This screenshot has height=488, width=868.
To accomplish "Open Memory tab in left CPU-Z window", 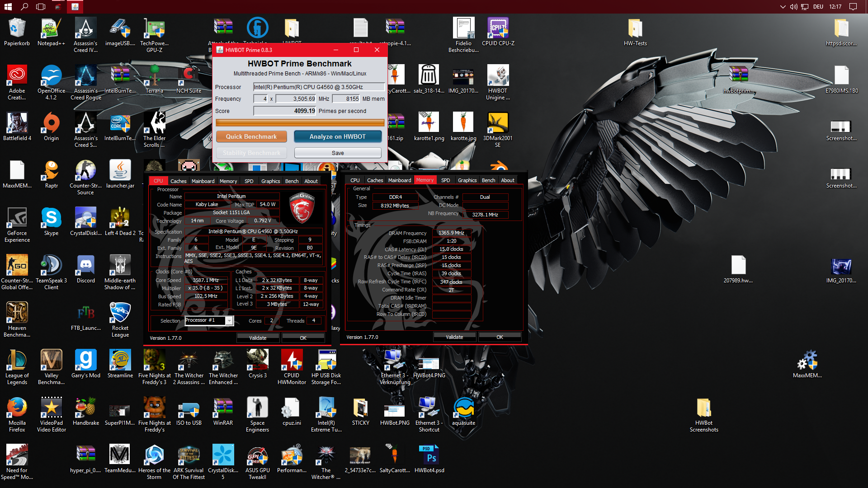I will click(x=228, y=181).
